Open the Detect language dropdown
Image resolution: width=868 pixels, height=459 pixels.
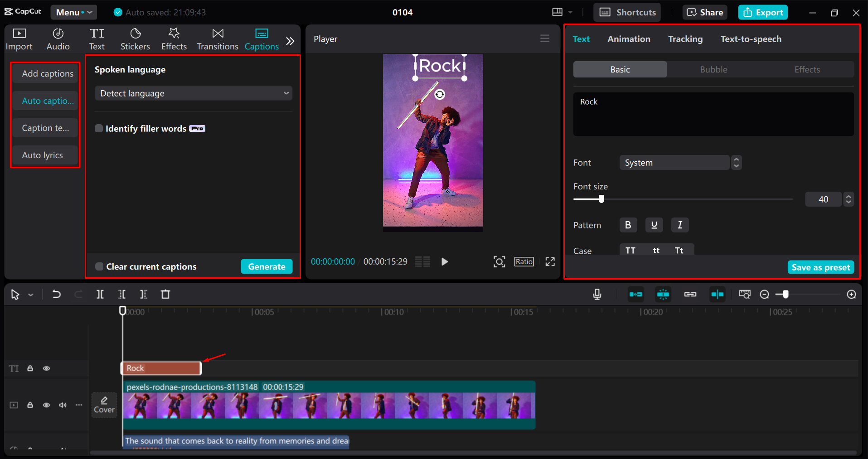click(193, 93)
